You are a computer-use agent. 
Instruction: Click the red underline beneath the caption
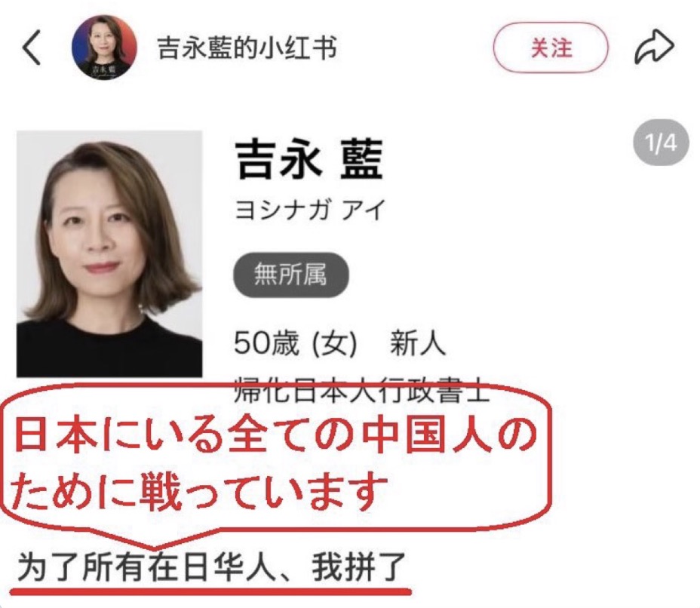click(x=210, y=592)
